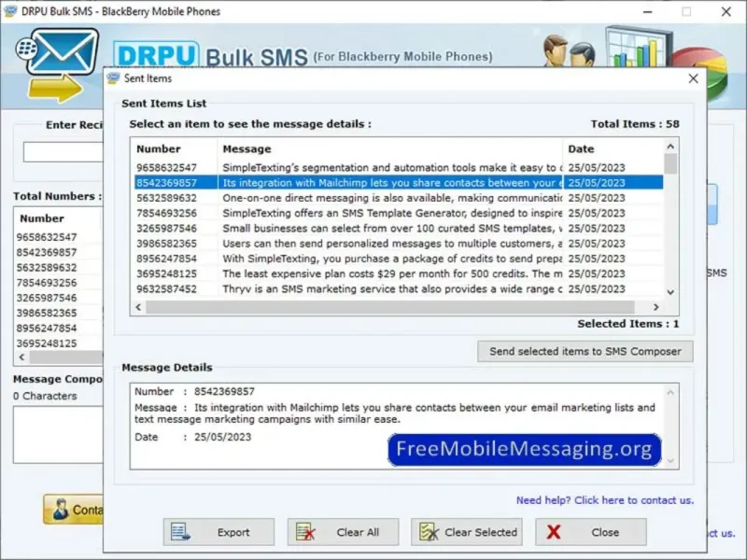Select sent item row 9658632547
This screenshot has height=560, width=747.
pyautogui.click(x=399, y=168)
